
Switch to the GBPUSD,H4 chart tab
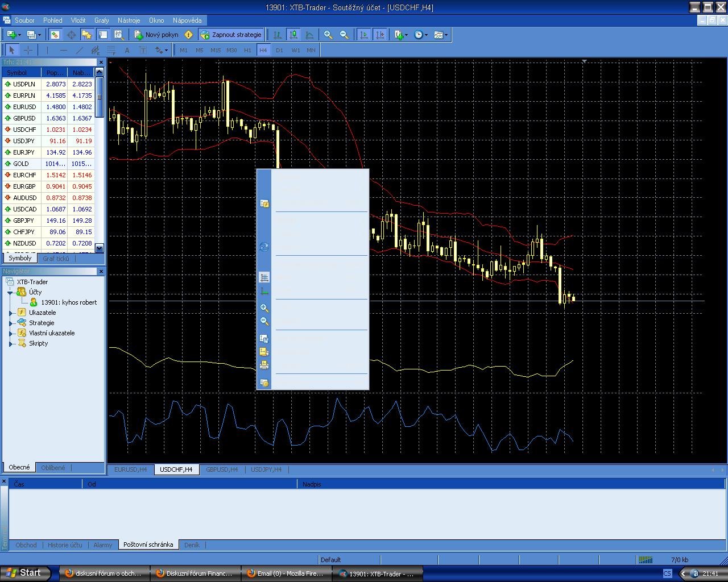(x=222, y=469)
